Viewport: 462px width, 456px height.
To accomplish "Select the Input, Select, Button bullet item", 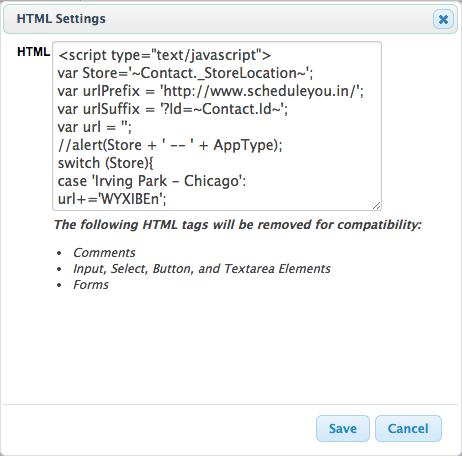I will [x=202, y=269].
